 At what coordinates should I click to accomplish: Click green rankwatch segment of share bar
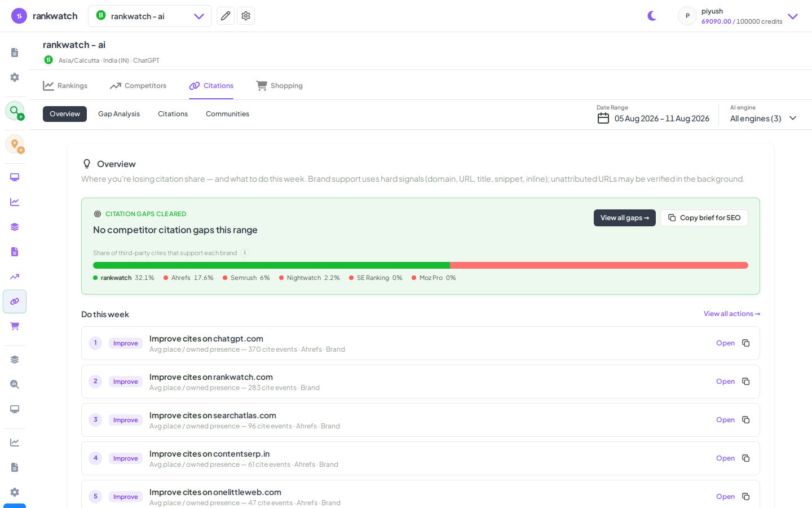pos(271,265)
